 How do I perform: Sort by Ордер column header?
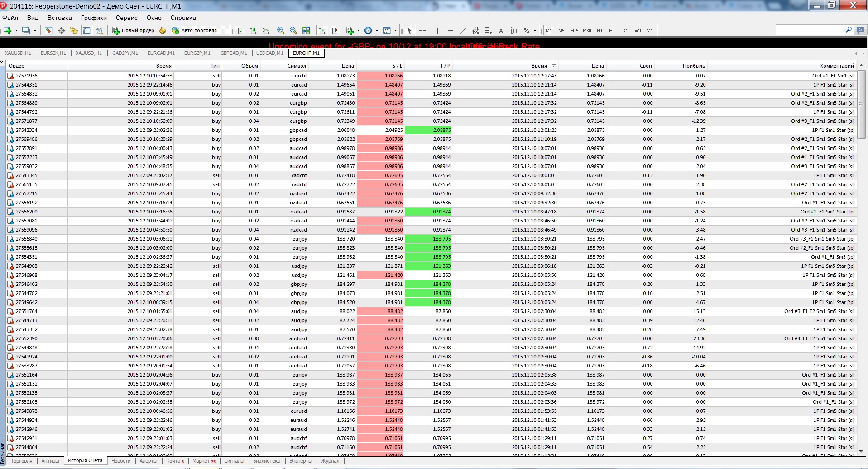coord(37,66)
